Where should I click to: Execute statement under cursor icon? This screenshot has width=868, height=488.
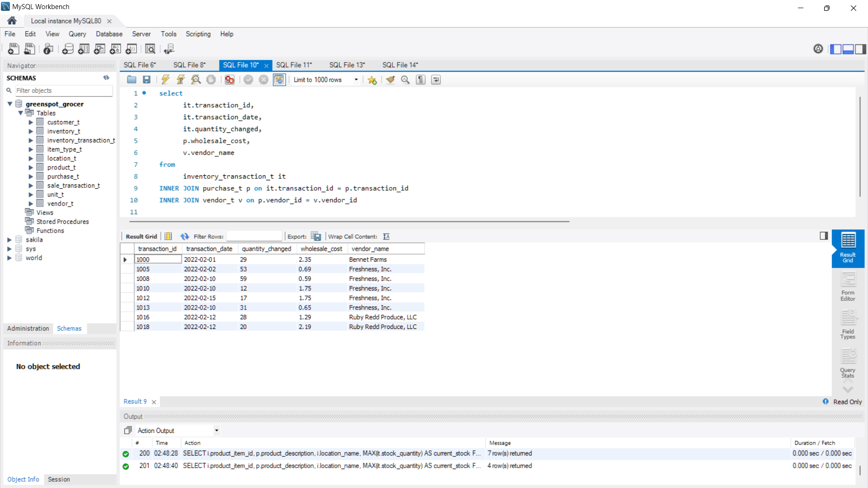(180, 80)
